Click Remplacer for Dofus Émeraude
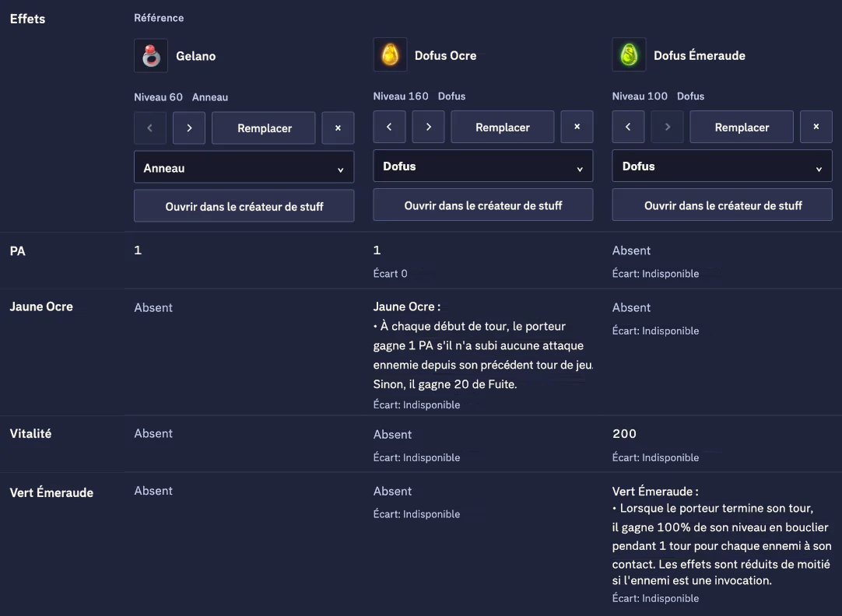The image size is (842, 616). tap(742, 127)
